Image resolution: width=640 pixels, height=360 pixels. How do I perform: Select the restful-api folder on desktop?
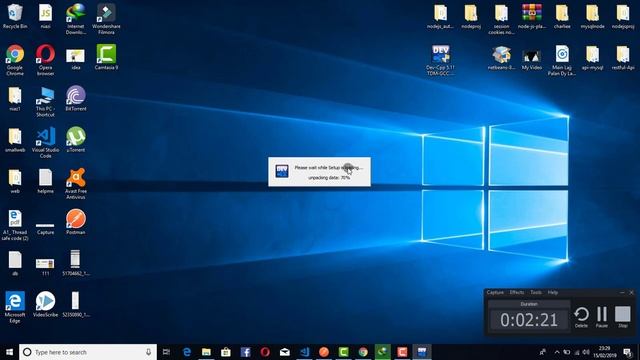(623, 58)
